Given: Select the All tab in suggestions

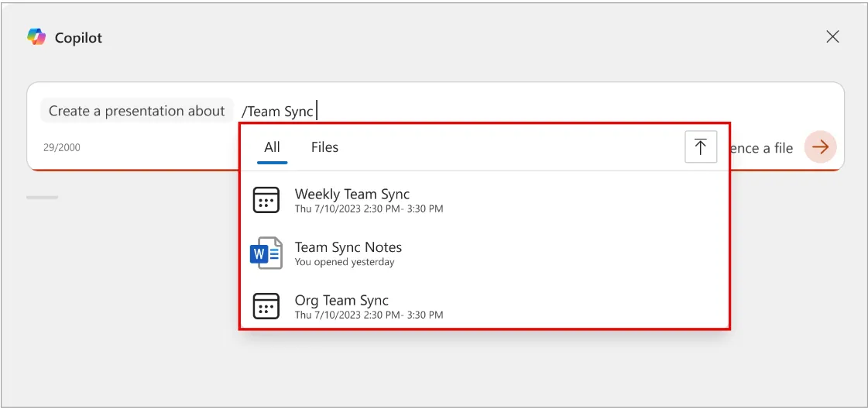Looking at the screenshot, I should (x=272, y=147).
